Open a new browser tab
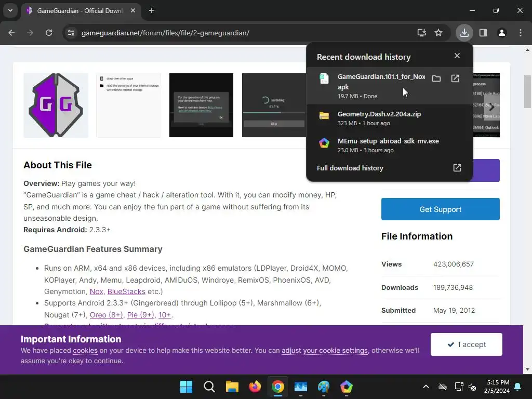Viewport: 532px width, 399px height. [152, 10]
